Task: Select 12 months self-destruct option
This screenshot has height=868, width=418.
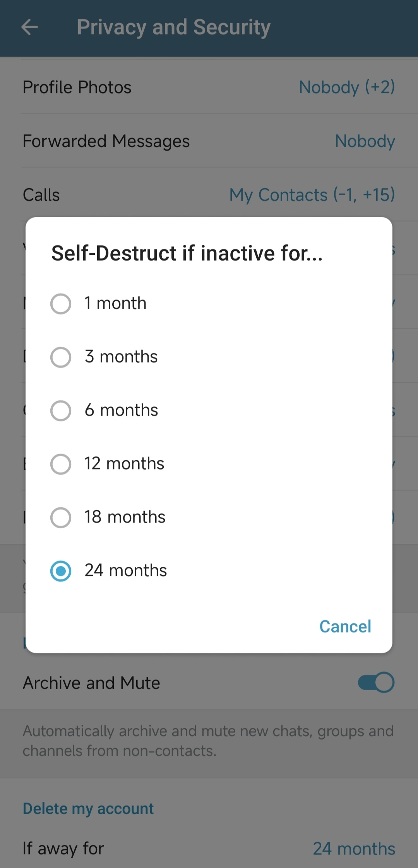Action: [x=61, y=464]
